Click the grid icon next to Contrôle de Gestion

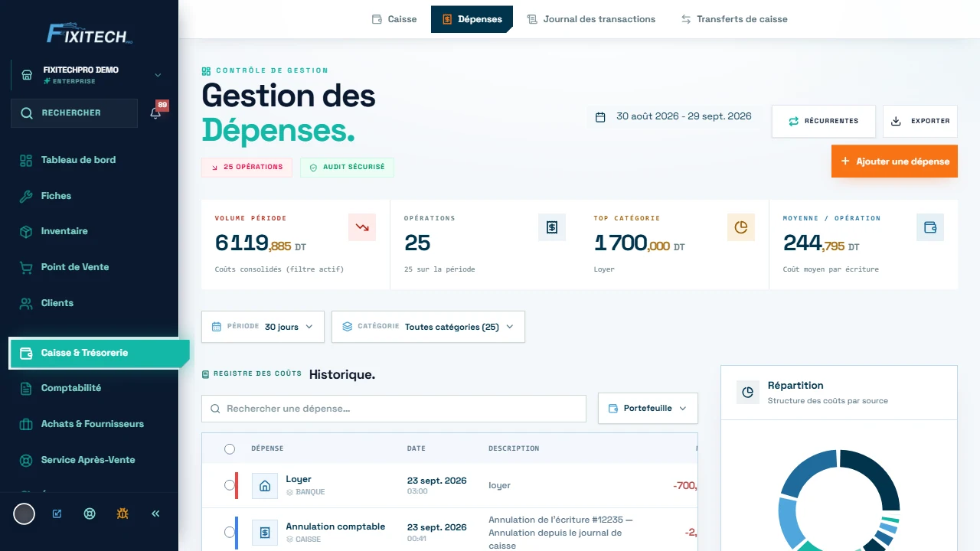coord(206,70)
